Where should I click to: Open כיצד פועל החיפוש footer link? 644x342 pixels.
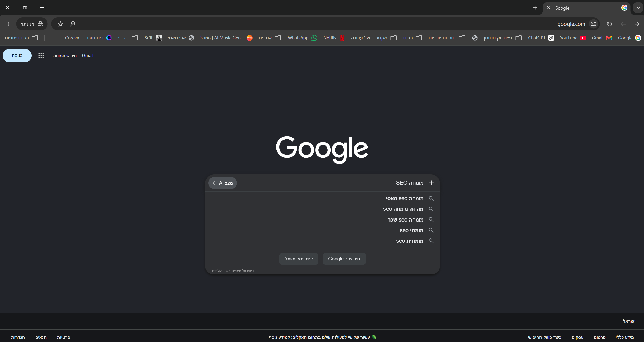click(x=545, y=337)
